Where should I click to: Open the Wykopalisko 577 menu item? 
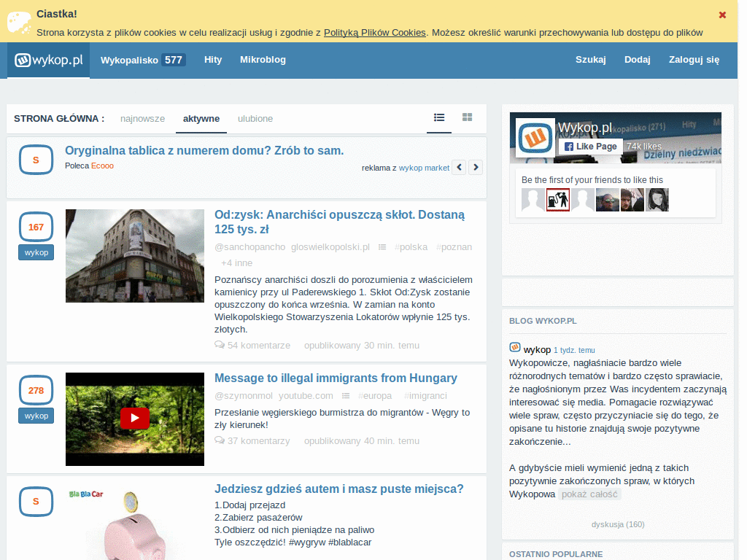[x=143, y=60]
